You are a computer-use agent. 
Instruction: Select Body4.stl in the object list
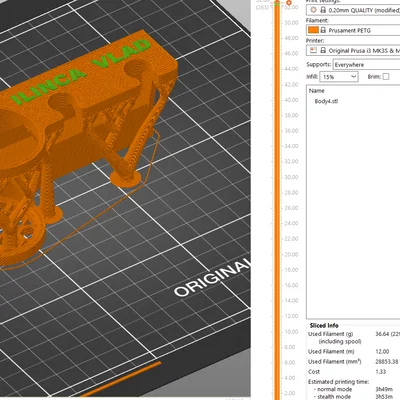tap(326, 101)
